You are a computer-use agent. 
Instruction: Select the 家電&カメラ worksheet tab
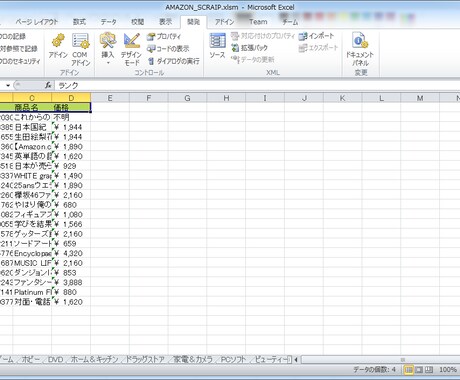(193, 359)
